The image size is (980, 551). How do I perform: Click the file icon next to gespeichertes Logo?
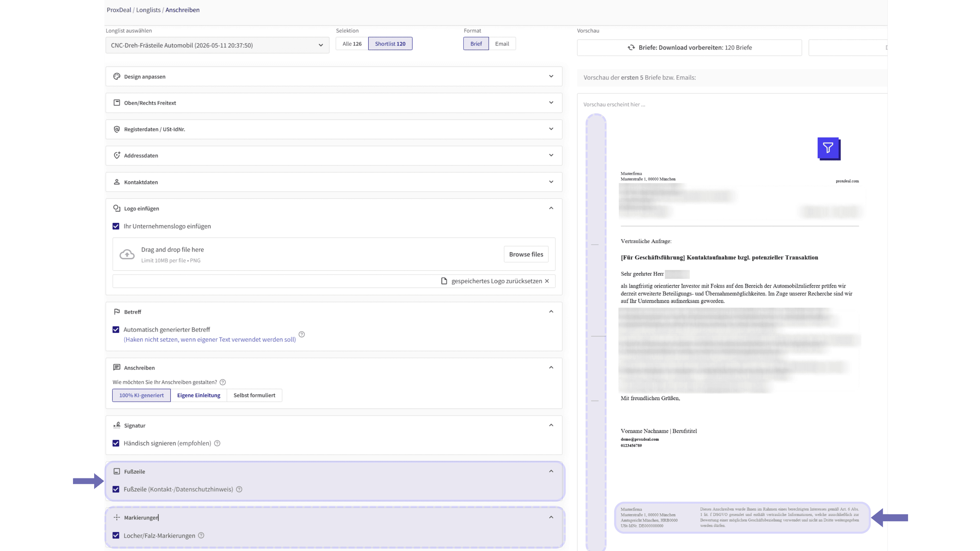coord(444,281)
